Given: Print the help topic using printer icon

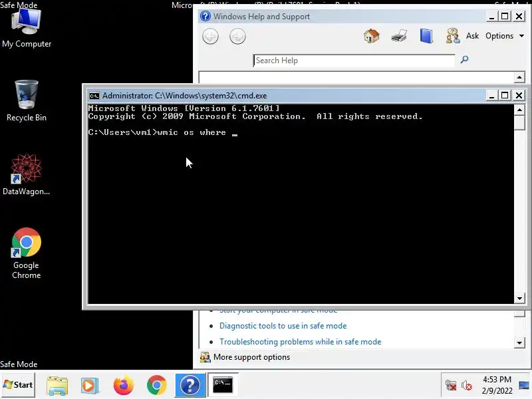Looking at the screenshot, I should [x=398, y=36].
